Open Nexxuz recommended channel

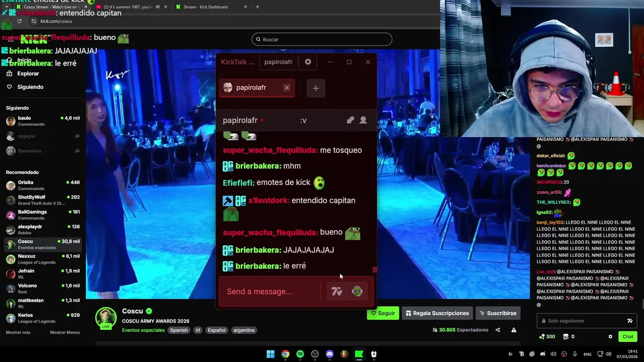(43, 259)
